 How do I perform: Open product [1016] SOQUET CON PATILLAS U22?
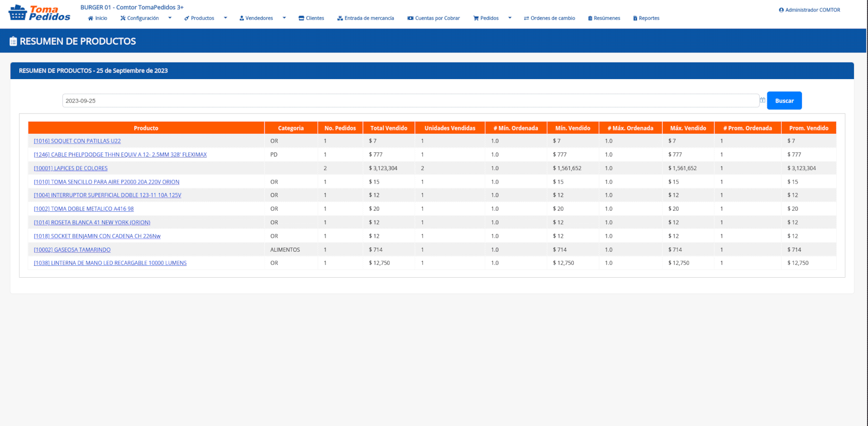(x=77, y=141)
